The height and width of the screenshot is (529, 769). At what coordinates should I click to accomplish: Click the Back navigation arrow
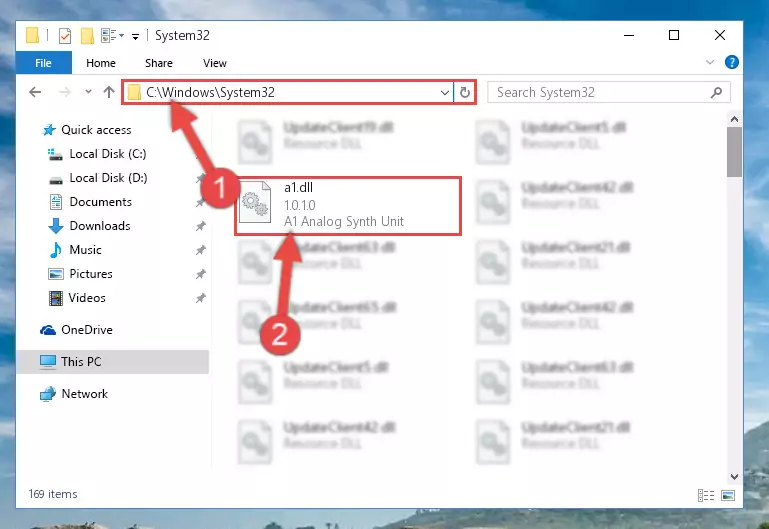click(x=35, y=92)
